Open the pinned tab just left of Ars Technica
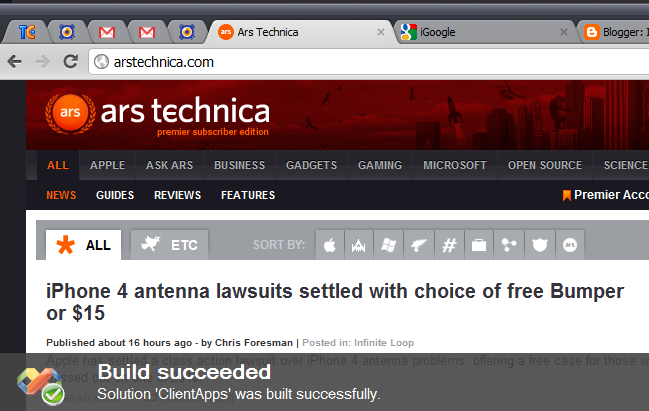Viewport: 649px width, 411px height. click(x=187, y=32)
